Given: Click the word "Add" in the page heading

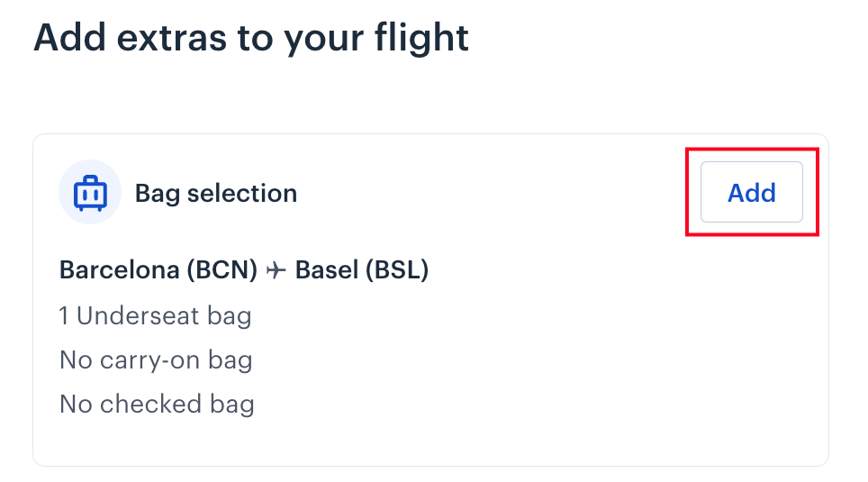Looking at the screenshot, I should pyautogui.click(x=67, y=38).
